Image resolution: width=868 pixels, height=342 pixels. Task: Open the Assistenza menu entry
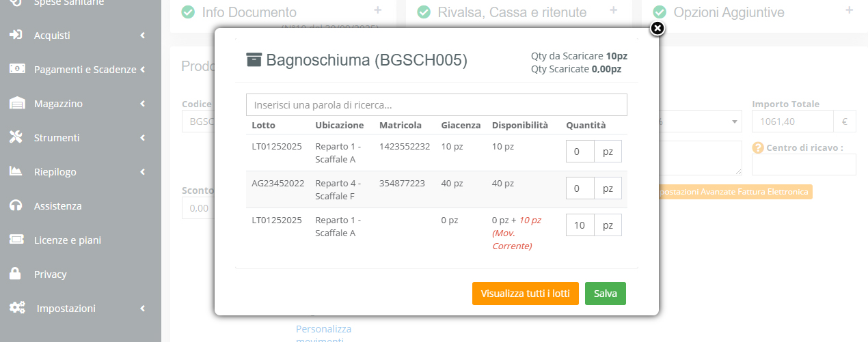coord(58,205)
